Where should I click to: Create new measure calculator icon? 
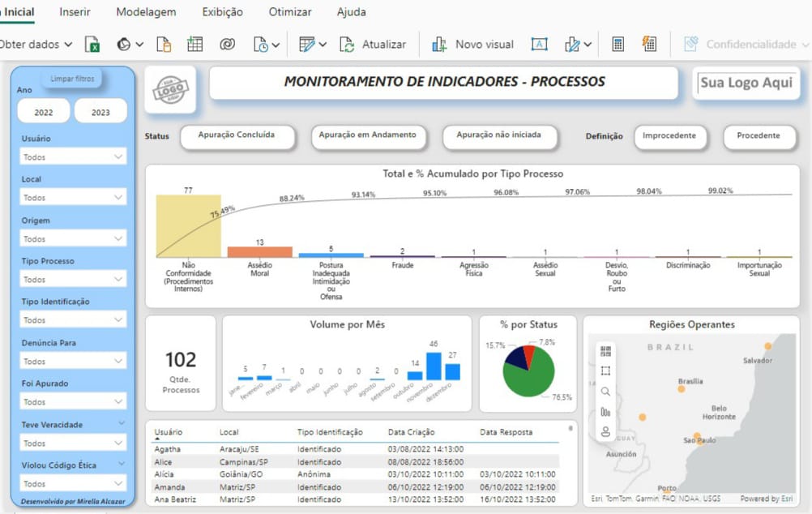click(x=618, y=45)
